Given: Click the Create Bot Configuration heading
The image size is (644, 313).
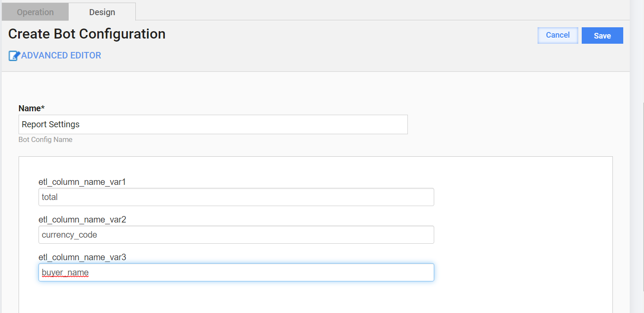Looking at the screenshot, I should [87, 34].
